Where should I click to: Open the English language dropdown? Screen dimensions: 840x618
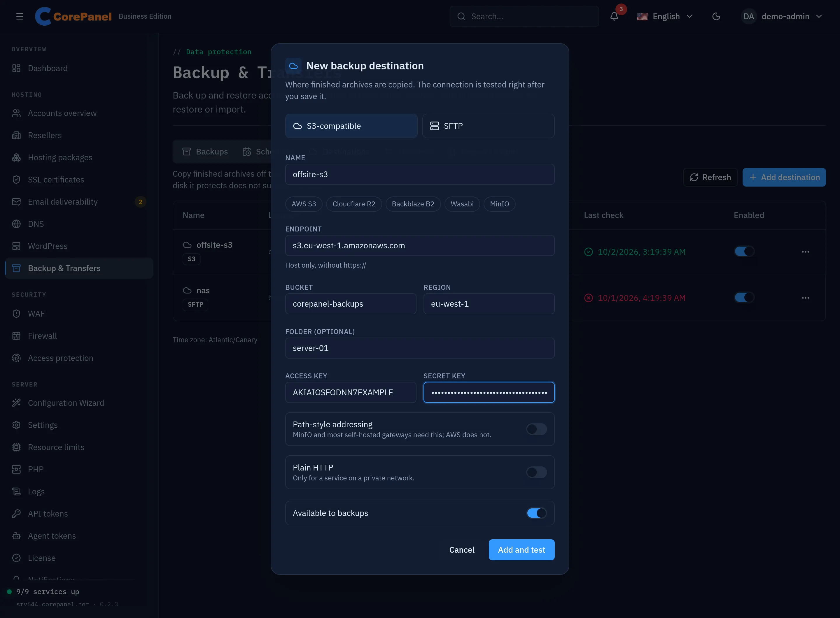[665, 16]
